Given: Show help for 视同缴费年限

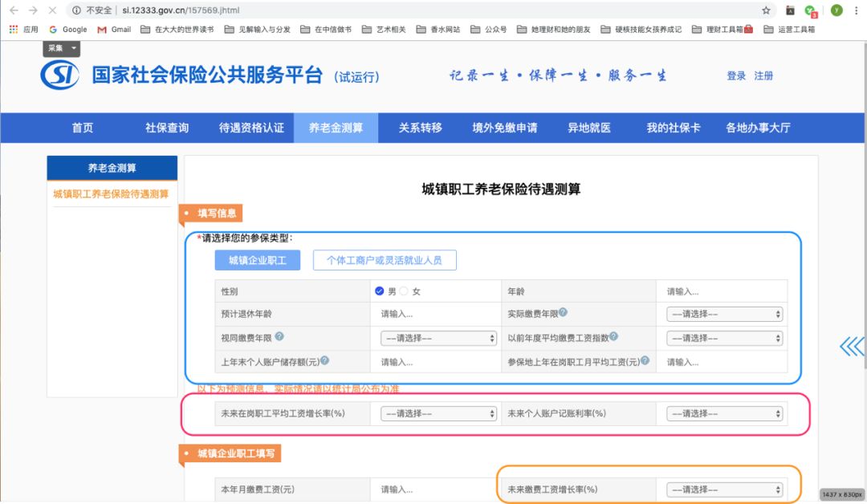Looking at the screenshot, I should pos(279,336).
